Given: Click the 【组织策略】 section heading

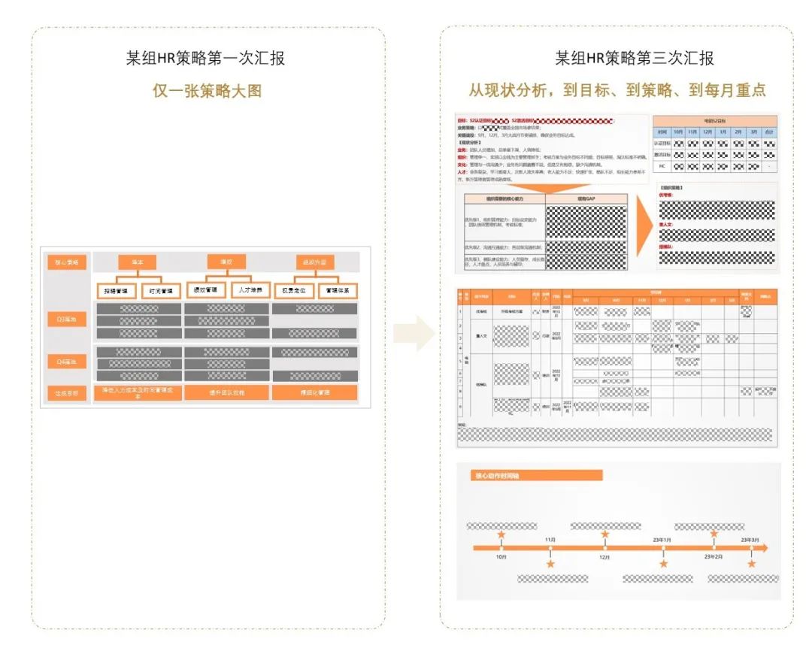Looking at the screenshot, I should point(671,187).
